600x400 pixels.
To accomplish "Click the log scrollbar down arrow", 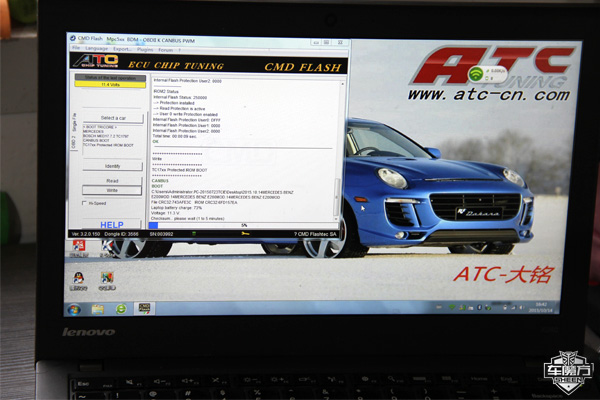I will [x=336, y=219].
